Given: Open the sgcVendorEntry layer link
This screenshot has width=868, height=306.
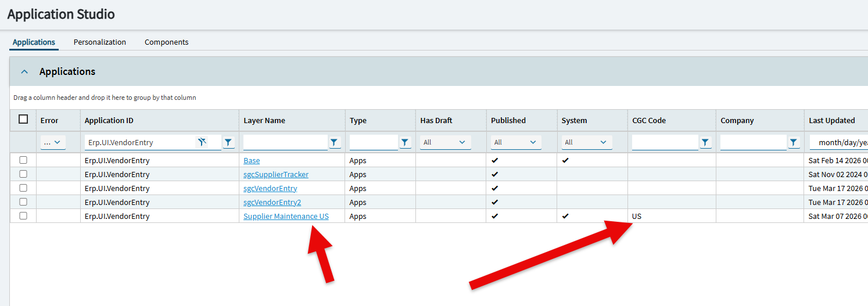Looking at the screenshot, I should (270, 188).
